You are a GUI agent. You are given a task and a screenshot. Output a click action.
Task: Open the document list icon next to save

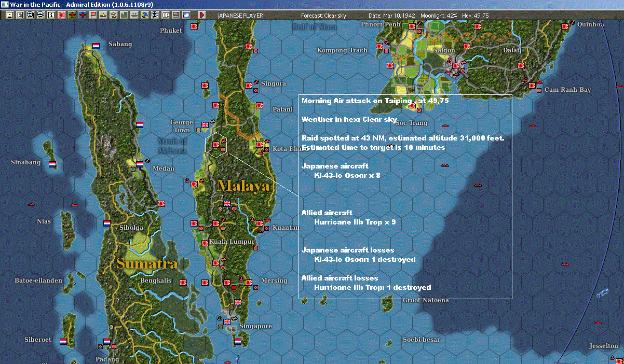tap(20, 15)
